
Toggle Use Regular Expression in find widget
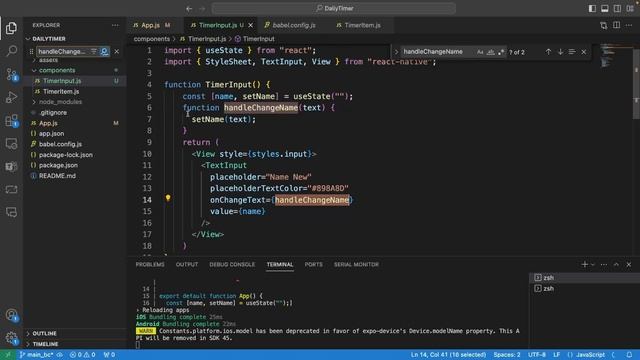point(501,52)
